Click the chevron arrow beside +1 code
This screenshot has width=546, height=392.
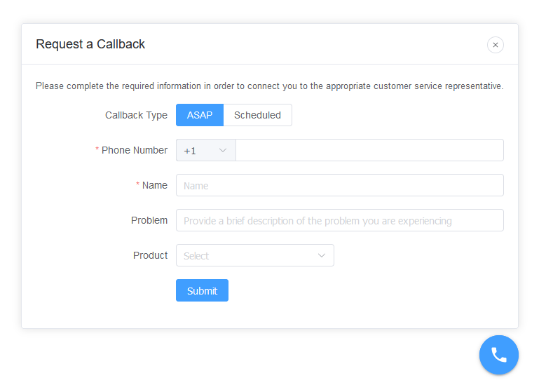pos(223,151)
